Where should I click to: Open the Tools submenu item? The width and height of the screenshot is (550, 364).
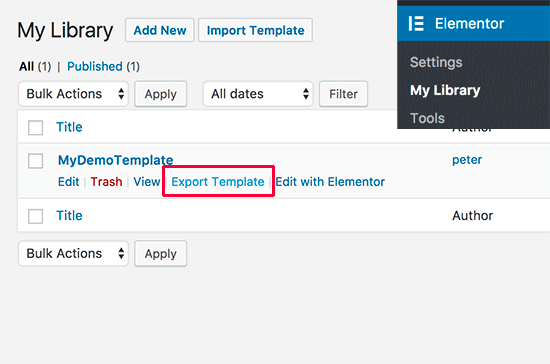pos(427,118)
